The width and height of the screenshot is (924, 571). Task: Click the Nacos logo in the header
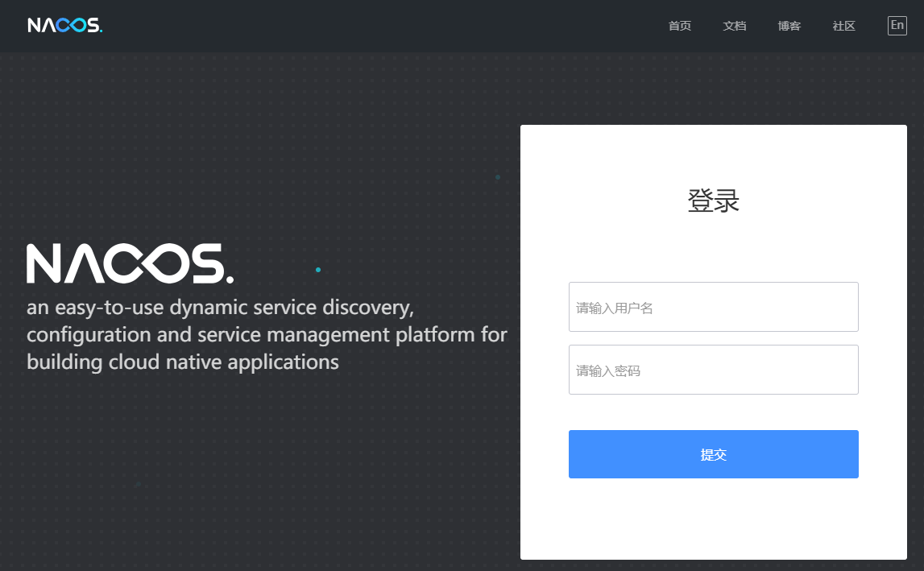click(64, 25)
